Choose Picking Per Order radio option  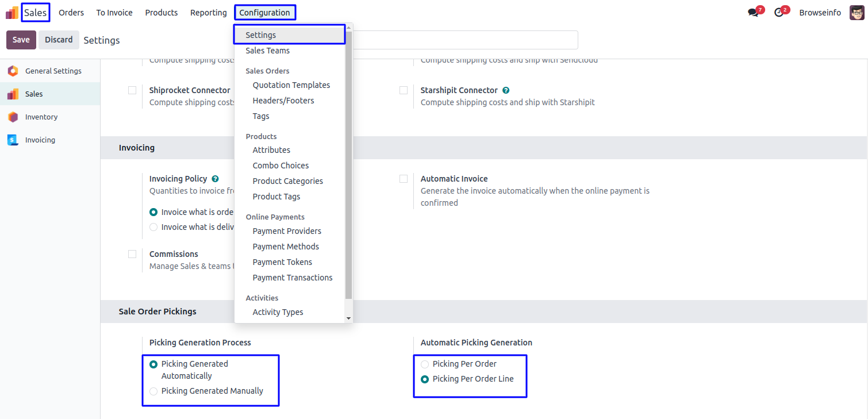pos(425,364)
